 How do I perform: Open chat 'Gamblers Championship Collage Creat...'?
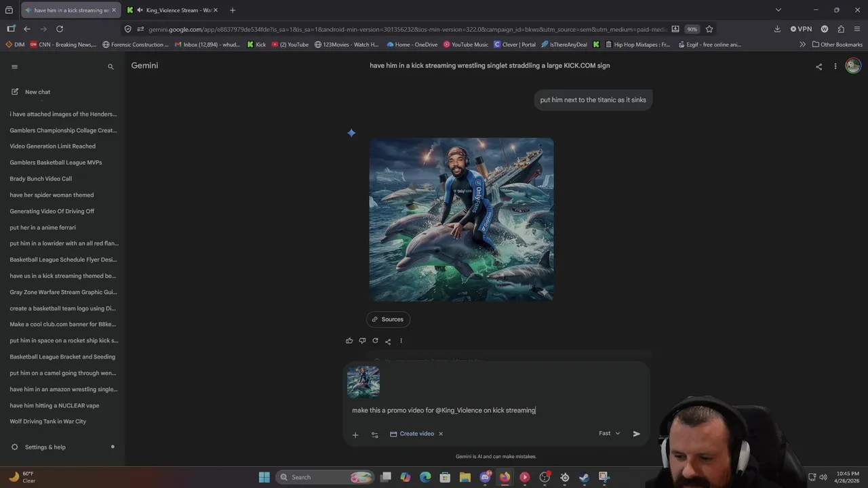63,130
